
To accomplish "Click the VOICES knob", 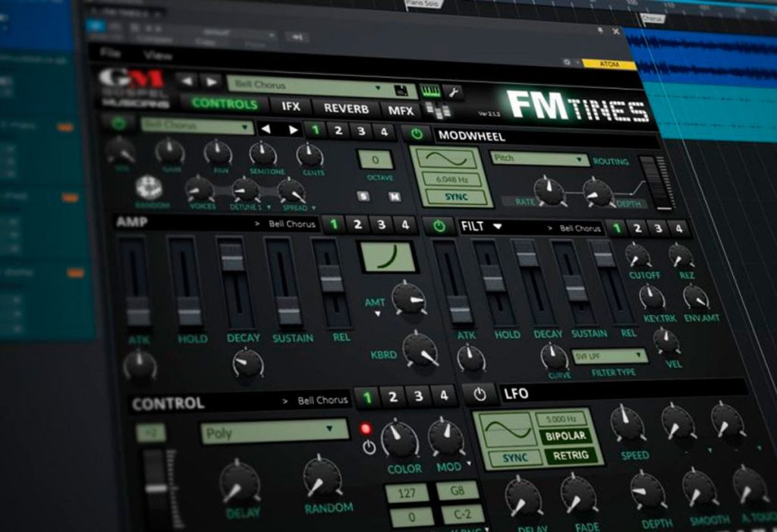I will coord(200,190).
